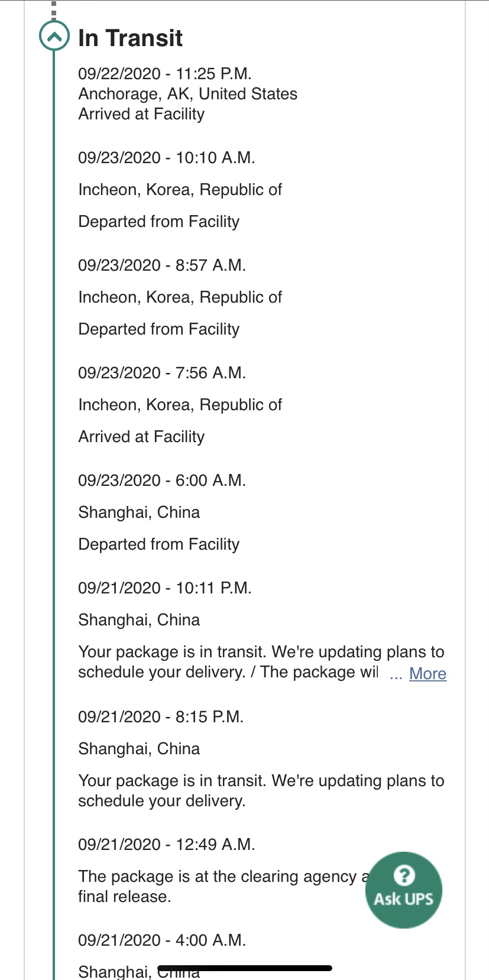This screenshot has width=489, height=980.
Task: Tap the question mark icon in Ask UPS
Action: 404,875
